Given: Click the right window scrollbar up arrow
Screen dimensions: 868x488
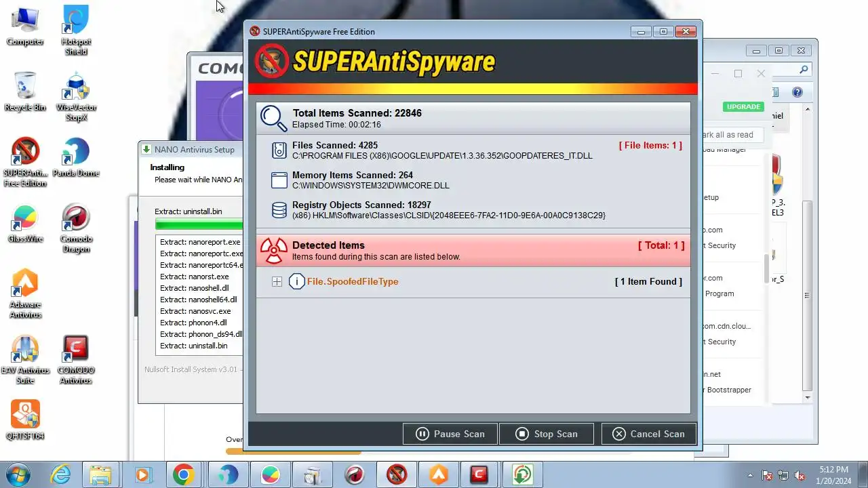Looking at the screenshot, I should (807, 109).
